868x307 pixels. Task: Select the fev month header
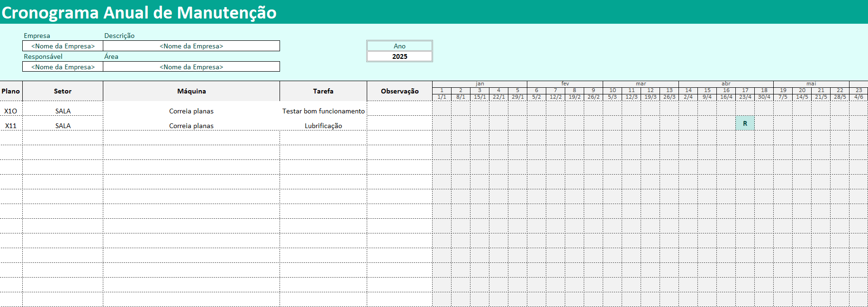(565, 84)
